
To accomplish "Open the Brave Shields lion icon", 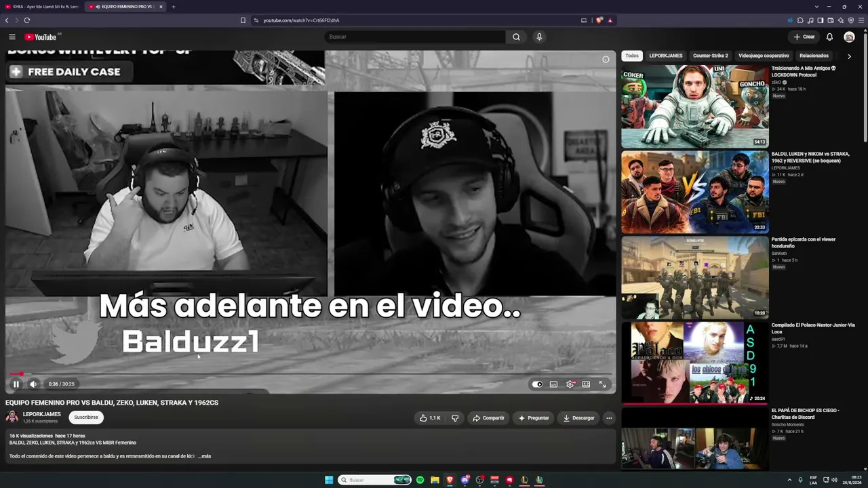I will [599, 20].
